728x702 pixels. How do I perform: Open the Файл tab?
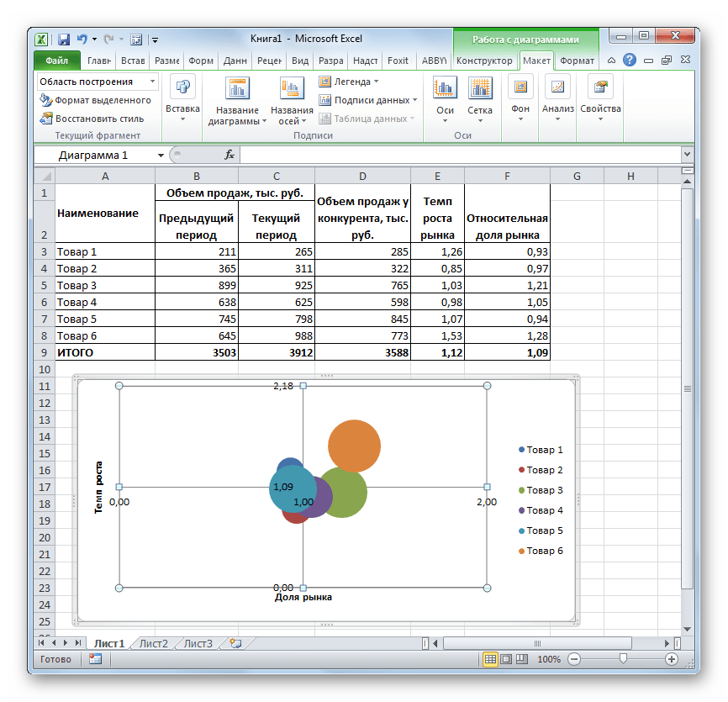click(56, 61)
